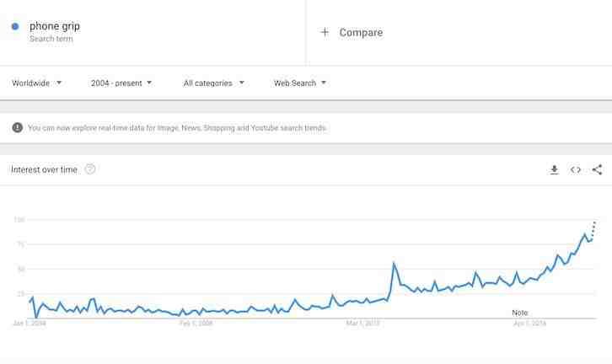Open the 2004 - present date range
612x364 pixels.
(x=121, y=83)
